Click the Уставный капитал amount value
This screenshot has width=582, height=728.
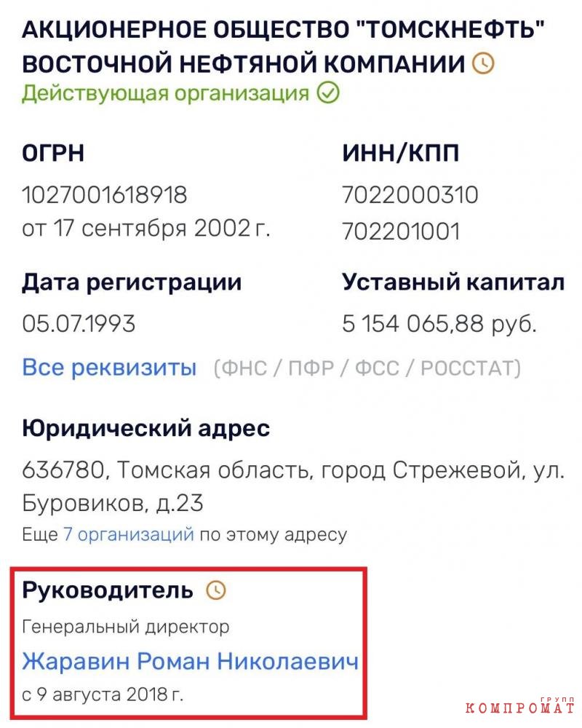(x=439, y=324)
